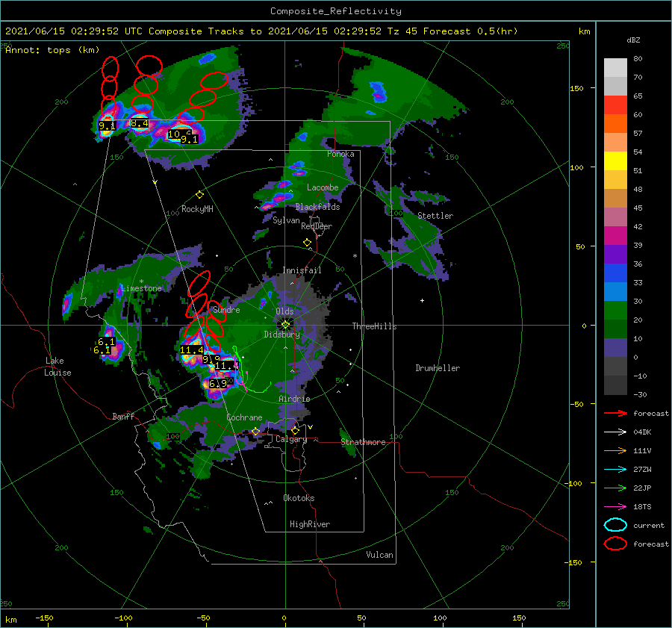Click the Sundre town label
The height and width of the screenshot is (628, 672).
click(x=226, y=310)
